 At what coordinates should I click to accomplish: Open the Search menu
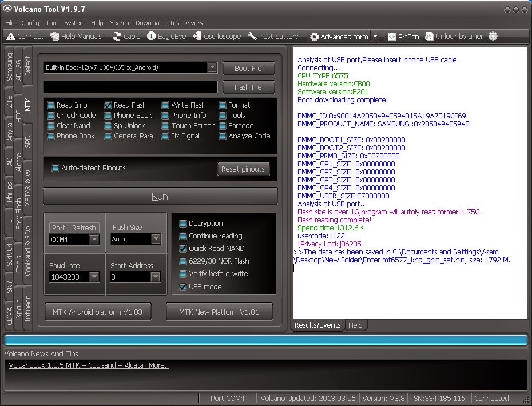click(119, 23)
